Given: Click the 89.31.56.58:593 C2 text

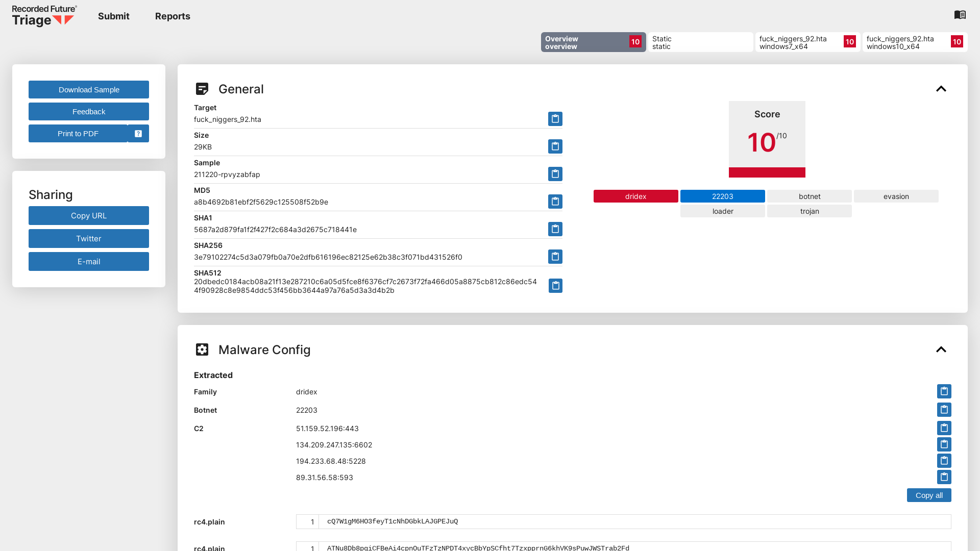Looking at the screenshot, I should (x=325, y=478).
